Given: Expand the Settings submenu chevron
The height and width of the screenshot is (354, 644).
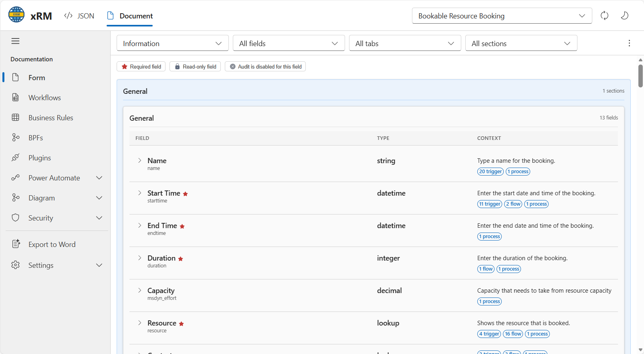Looking at the screenshot, I should [x=99, y=265].
